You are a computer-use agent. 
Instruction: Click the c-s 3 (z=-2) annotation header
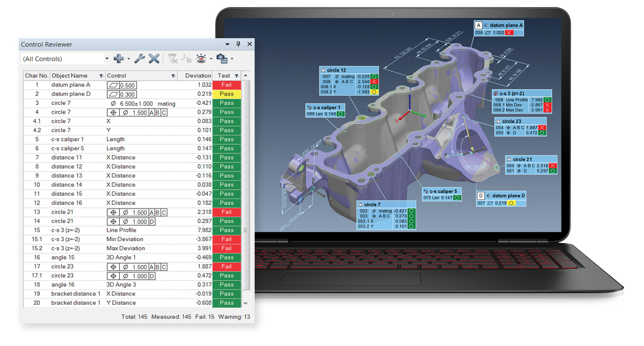[x=522, y=93]
